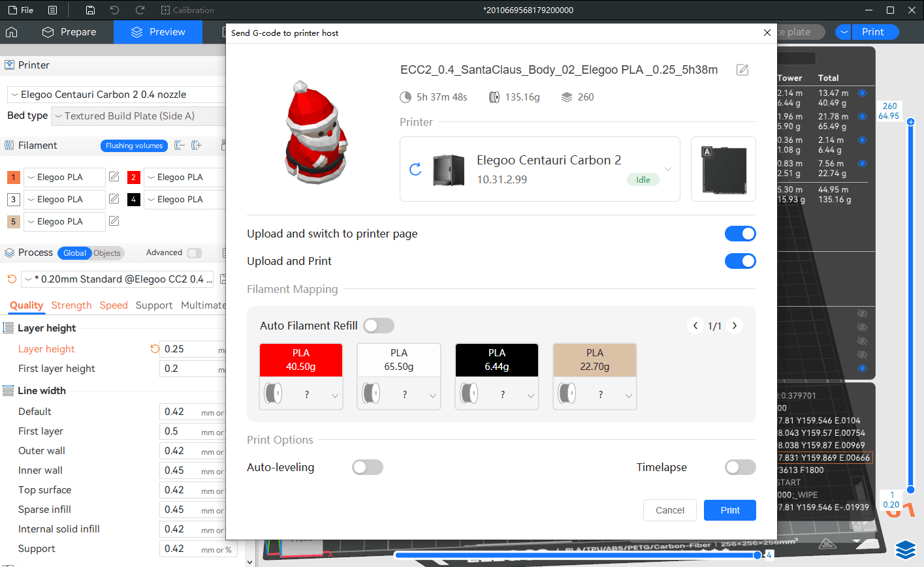
Task: Click the refresh printer icon
Action: [415, 170]
